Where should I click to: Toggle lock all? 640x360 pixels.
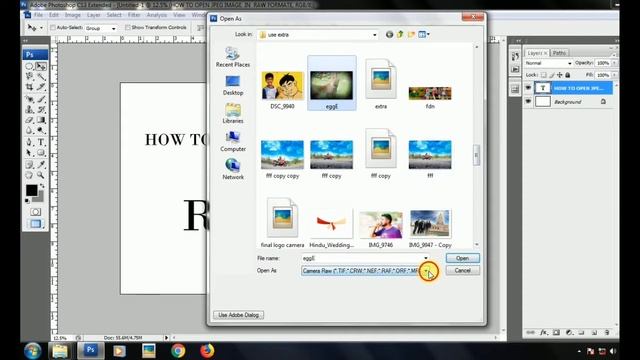click(567, 75)
